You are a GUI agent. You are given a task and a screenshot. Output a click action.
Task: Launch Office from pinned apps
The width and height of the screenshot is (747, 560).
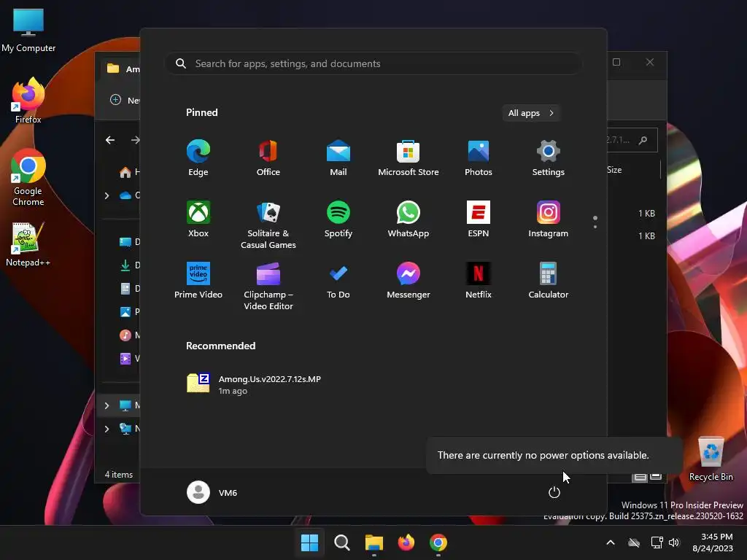268,157
